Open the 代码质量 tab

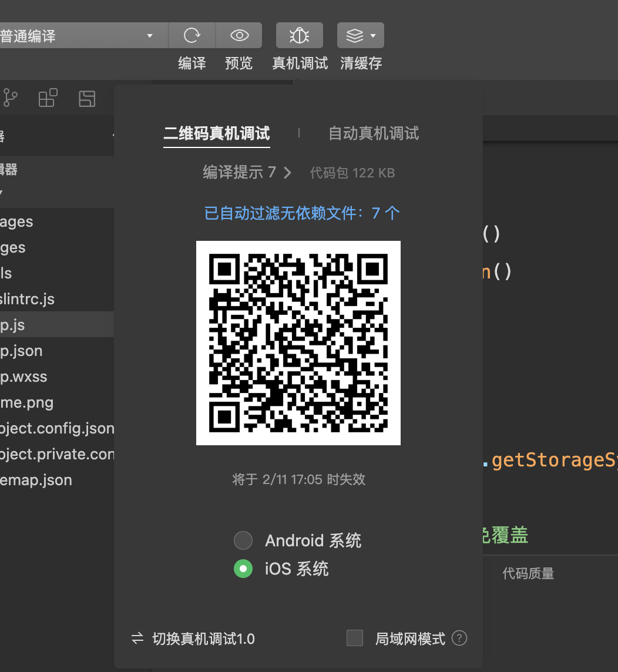(528, 573)
